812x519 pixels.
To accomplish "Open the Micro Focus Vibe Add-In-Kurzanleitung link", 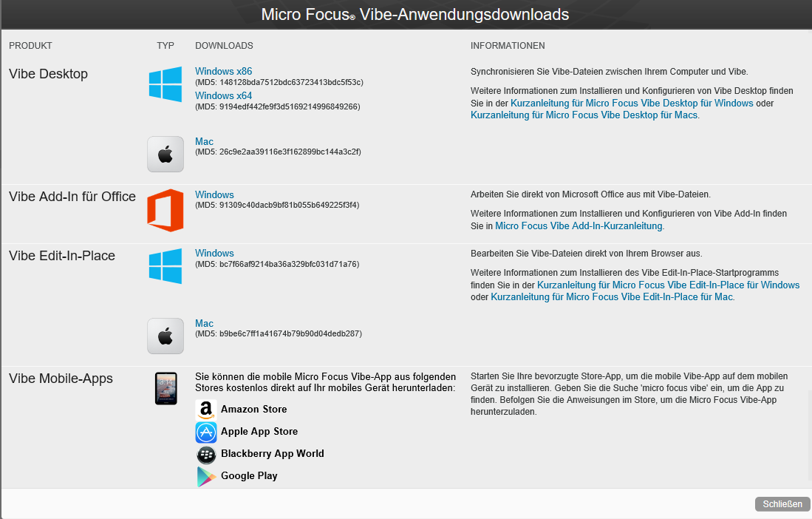I will pyautogui.click(x=579, y=226).
